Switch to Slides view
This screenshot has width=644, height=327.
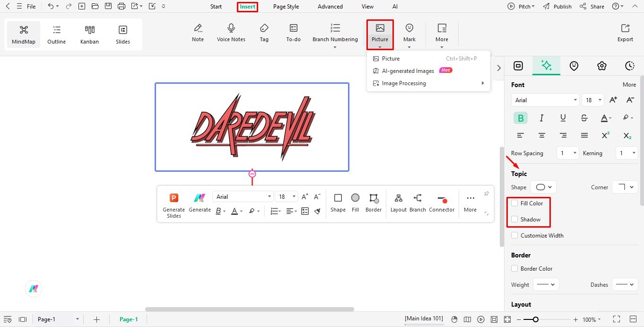coord(123,35)
